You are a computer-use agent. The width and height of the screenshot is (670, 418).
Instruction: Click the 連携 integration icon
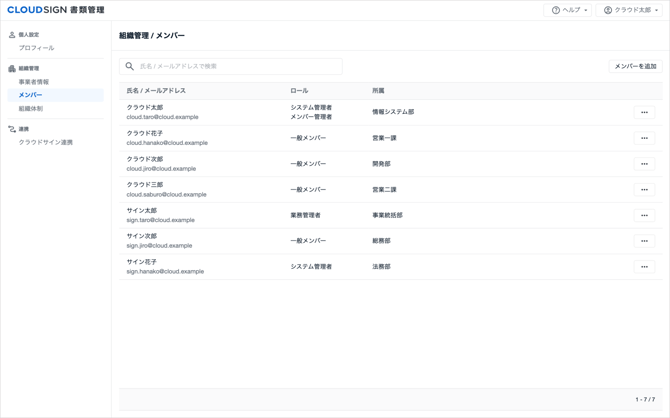[12, 129]
